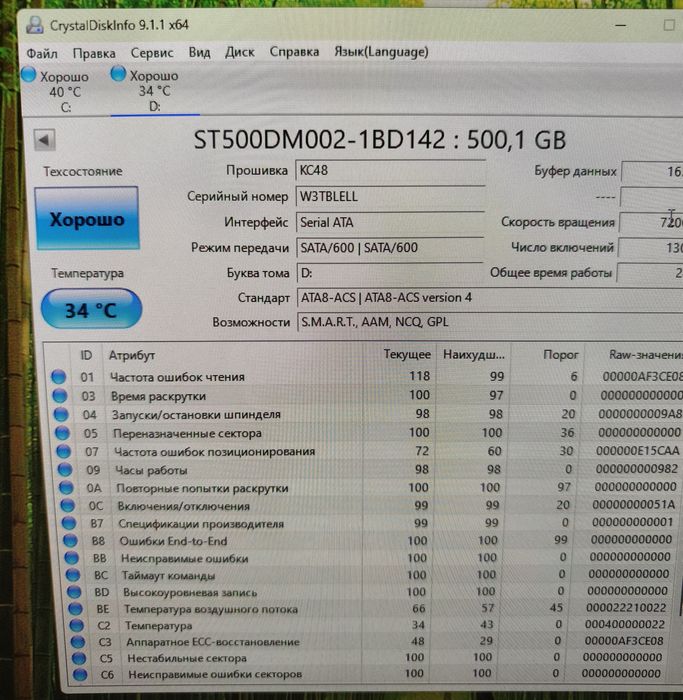This screenshot has width=683, height=700.
Task: Click the blue status circle for disk D:
Action: coord(118,74)
